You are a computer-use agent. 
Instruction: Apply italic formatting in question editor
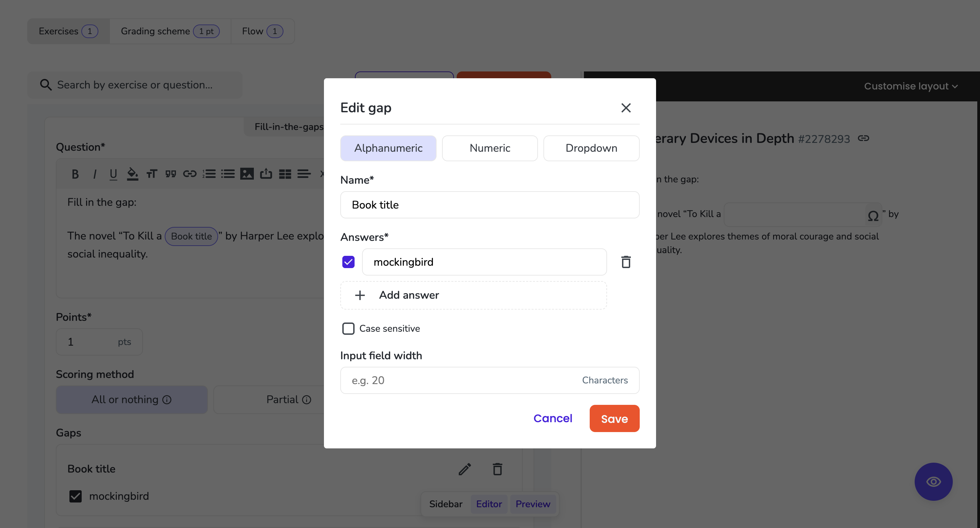(x=94, y=174)
